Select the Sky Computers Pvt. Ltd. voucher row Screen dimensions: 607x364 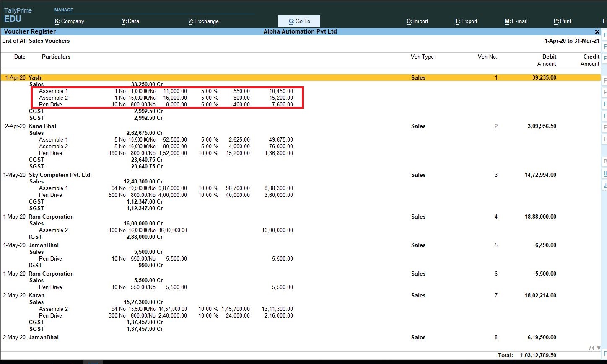pos(168,175)
